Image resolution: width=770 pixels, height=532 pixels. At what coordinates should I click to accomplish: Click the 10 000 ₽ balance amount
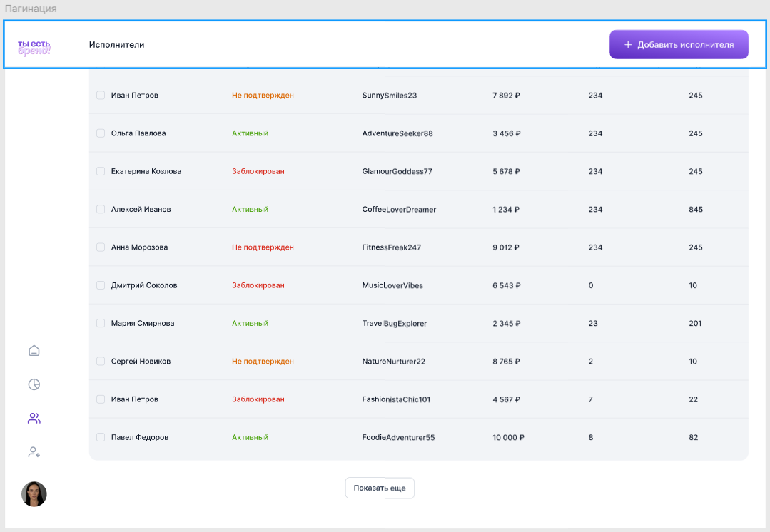click(x=508, y=437)
